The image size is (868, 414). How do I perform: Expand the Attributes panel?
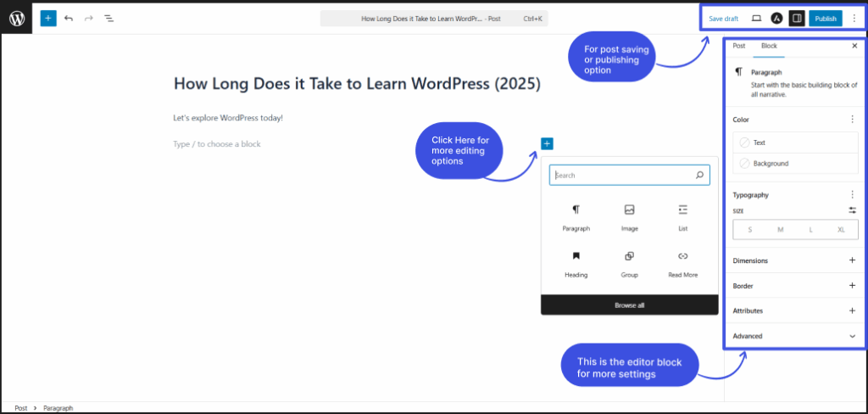tap(795, 310)
